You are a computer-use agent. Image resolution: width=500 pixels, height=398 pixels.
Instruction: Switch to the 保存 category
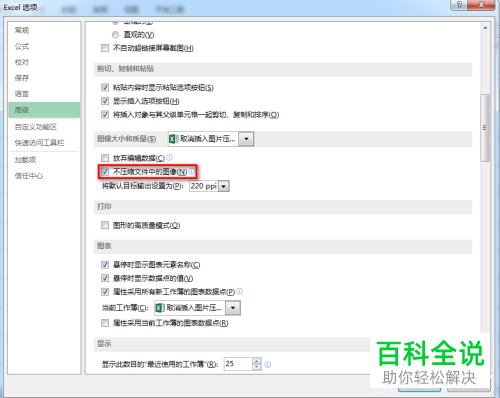[x=22, y=78]
